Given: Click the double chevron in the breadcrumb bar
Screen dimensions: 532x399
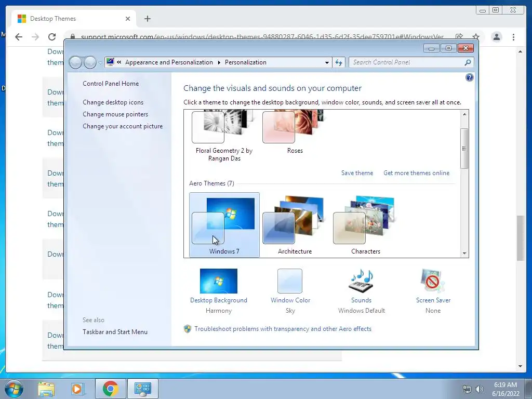Looking at the screenshot, I should tap(119, 62).
